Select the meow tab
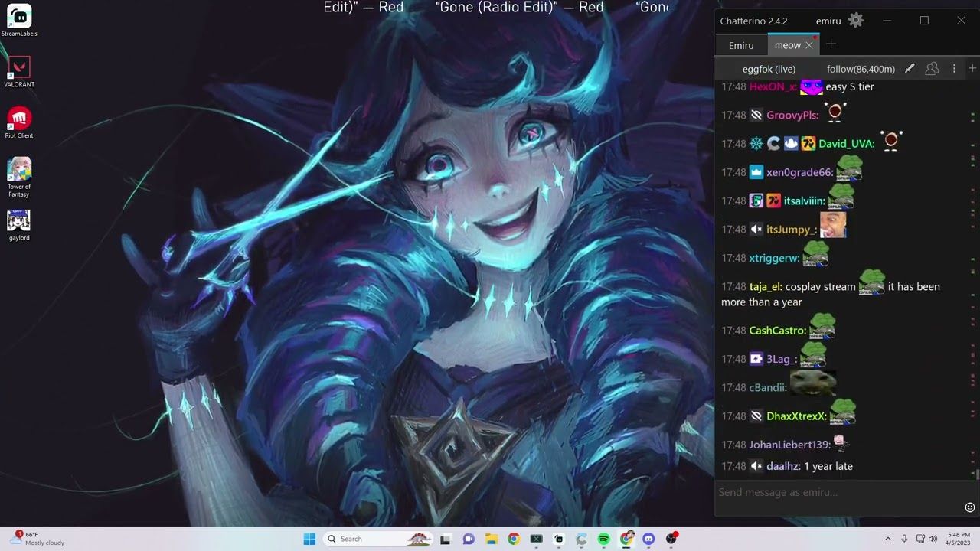The width and height of the screenshot is (980, 551). 787,45
